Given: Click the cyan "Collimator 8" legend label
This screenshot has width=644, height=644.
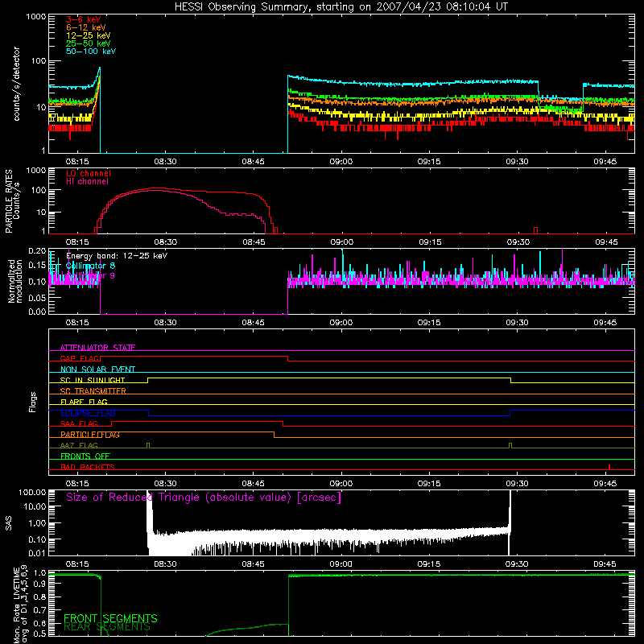Looking at the screenshot, I should (x=90, y=266).
